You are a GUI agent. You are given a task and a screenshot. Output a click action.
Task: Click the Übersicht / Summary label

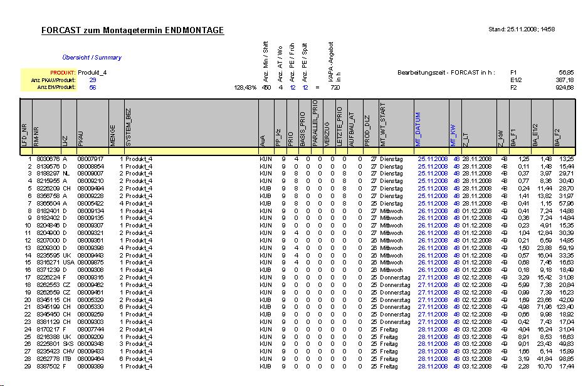pos(92,58)
